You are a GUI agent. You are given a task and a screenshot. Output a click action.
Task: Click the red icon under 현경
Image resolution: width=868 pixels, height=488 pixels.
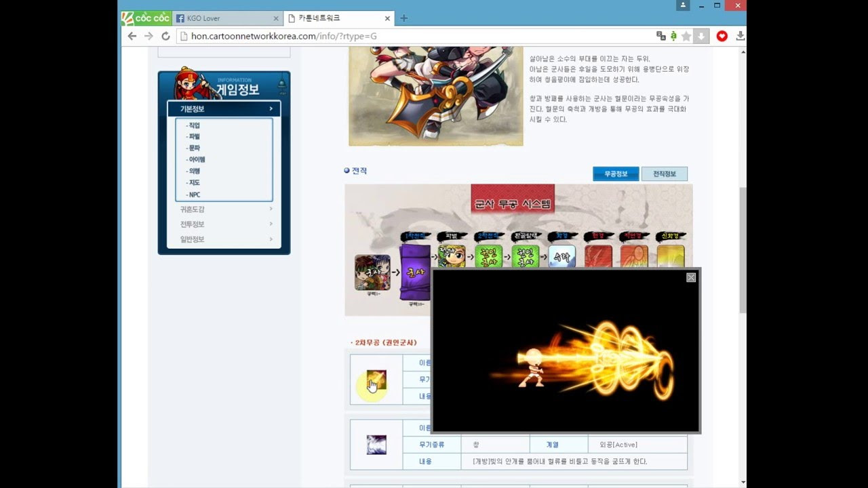(x=598, y=257)
